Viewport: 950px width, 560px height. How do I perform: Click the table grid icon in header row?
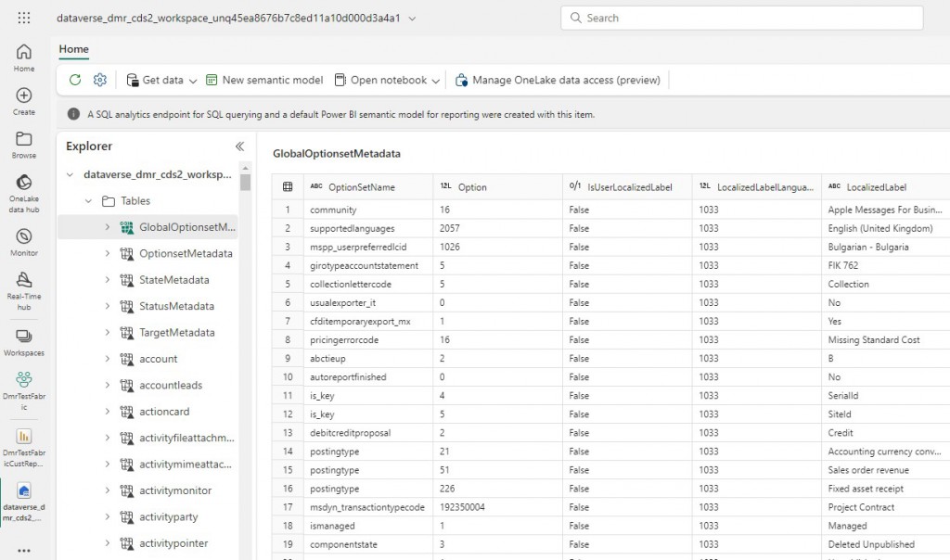[x=288, y=187]
